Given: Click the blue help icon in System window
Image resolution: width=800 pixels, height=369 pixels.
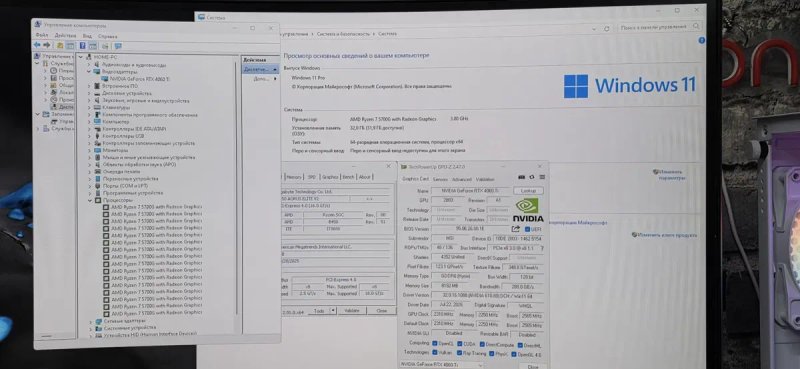Looking at the screenshot, I should click(702, 40).
